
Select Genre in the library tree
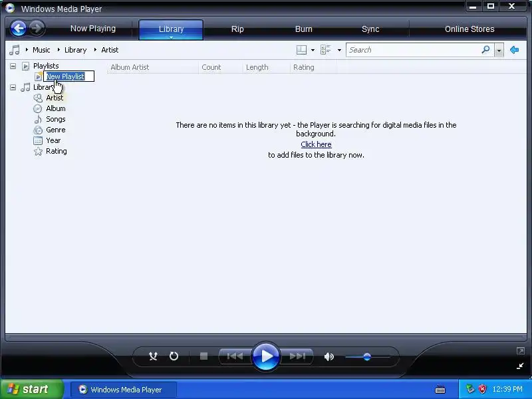click(56, 130)
